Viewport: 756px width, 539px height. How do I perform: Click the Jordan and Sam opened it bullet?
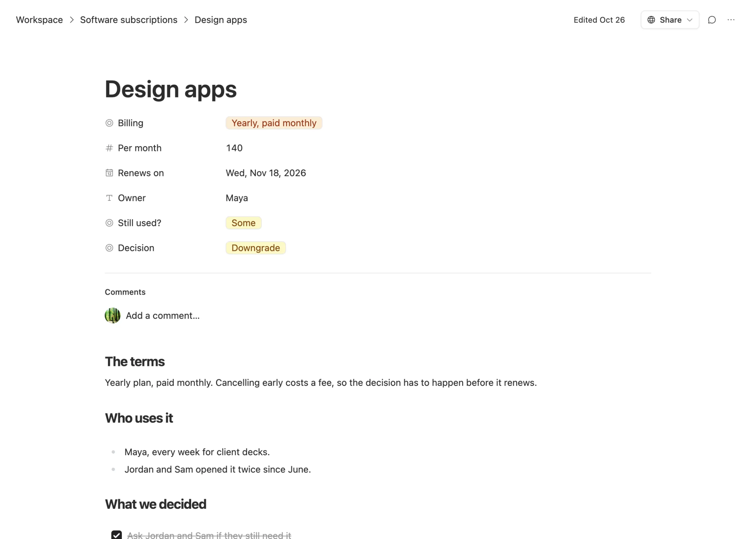(218, 470)
